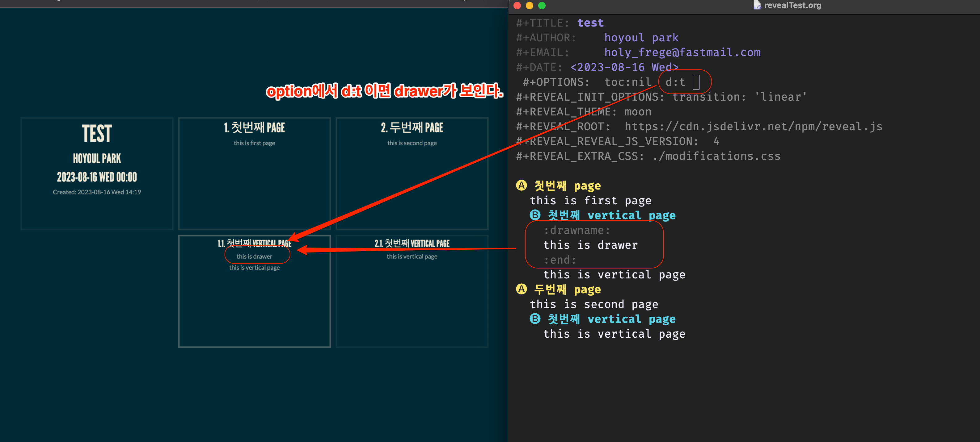The height and width of the screenshot is (442, 980).
Task: Click the B bullet under 두번째 page section
Action: (535, 319)
